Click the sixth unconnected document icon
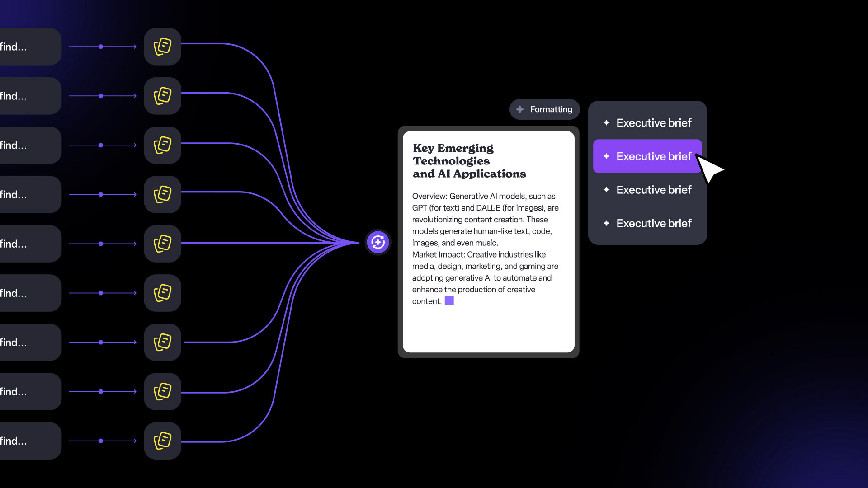 click(162, 293)
